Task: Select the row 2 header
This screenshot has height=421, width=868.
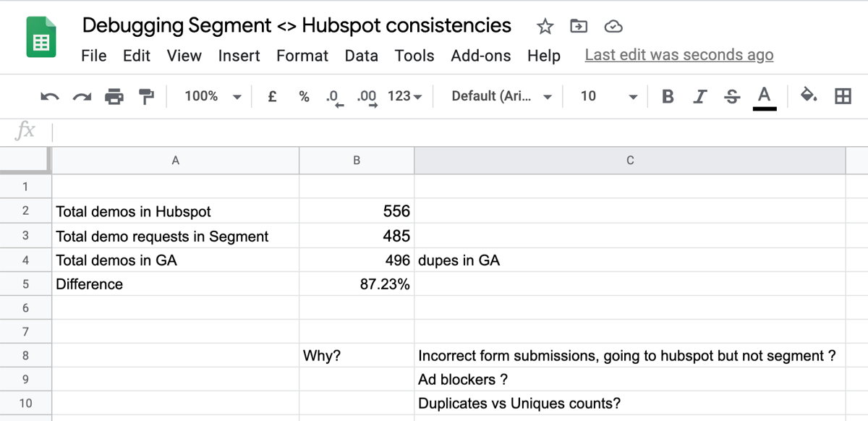Action: click(25, 211)
